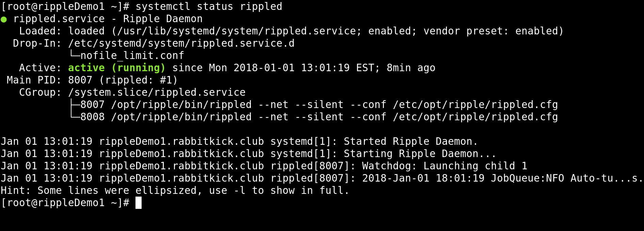Screen dimensions: 644x231
Task: Click the ellipsized 'JobQueue:NFO Auto-tu...s.' text
Action: click(x=567, y=178)
